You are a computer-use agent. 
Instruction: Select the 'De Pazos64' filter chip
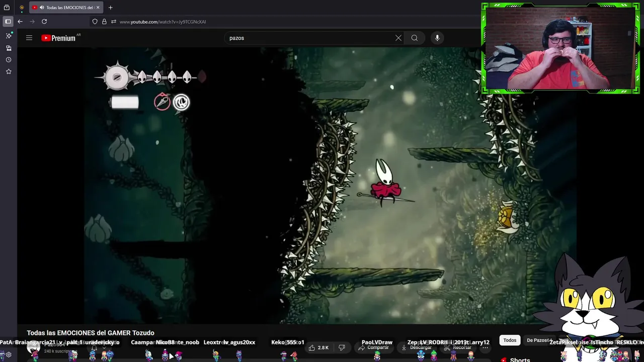538,340
